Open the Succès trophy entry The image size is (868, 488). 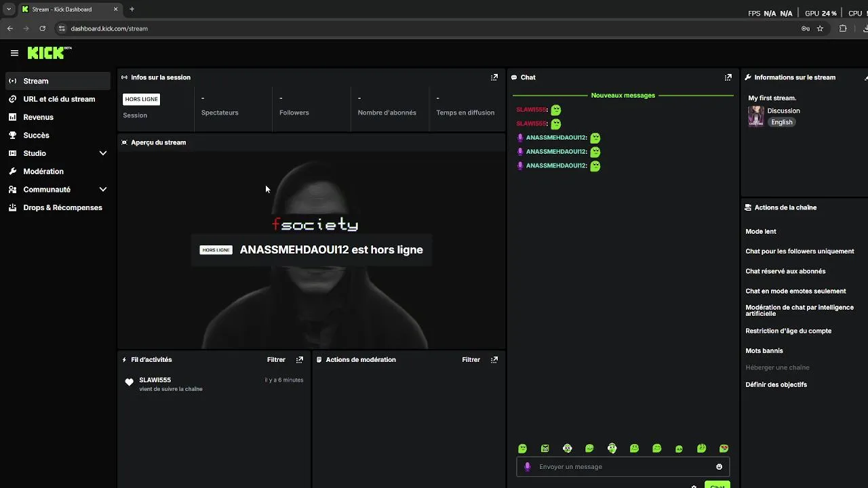point(57,135)
